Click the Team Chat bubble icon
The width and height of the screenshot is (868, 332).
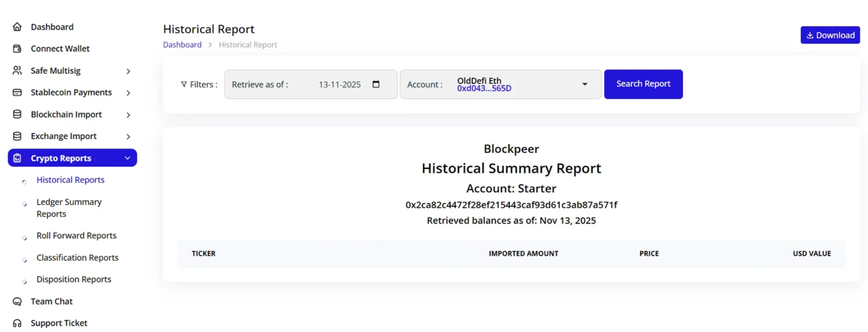(x=17, y=301)
